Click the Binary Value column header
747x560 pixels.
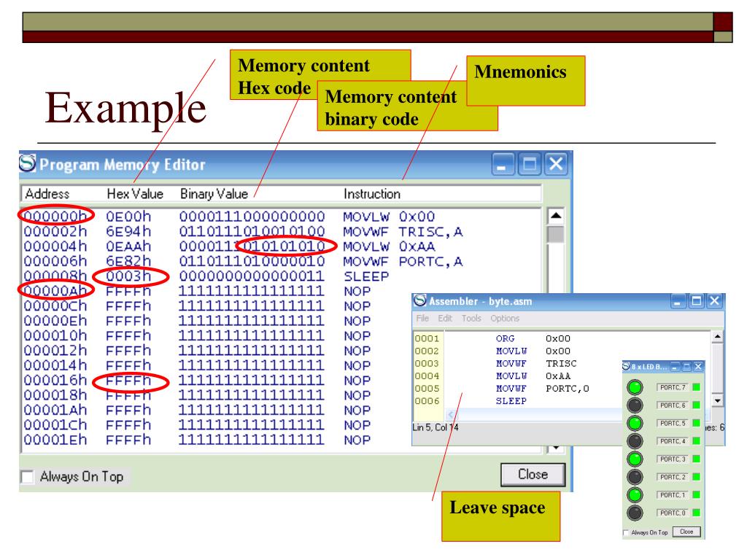[214, 194]
